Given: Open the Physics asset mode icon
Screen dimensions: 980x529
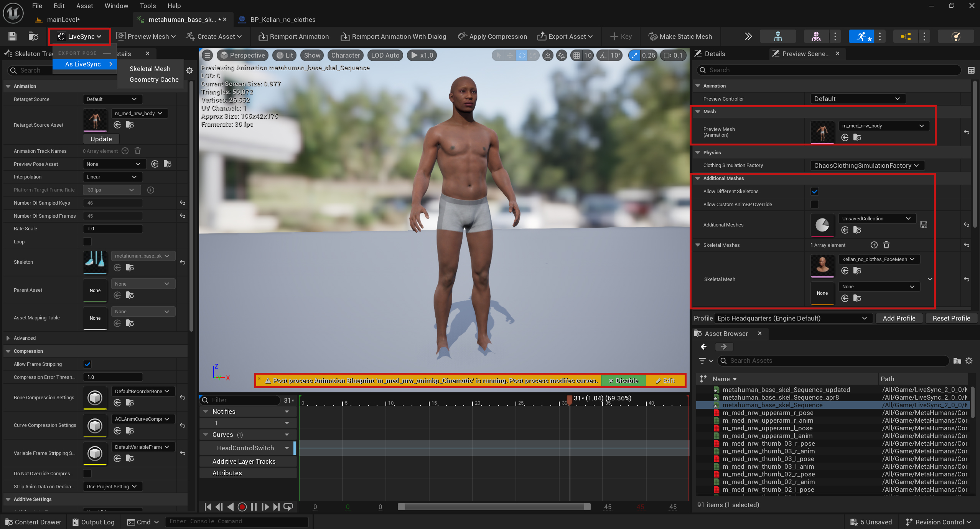Looking at the screenshot, I should (x=955, y=36).
